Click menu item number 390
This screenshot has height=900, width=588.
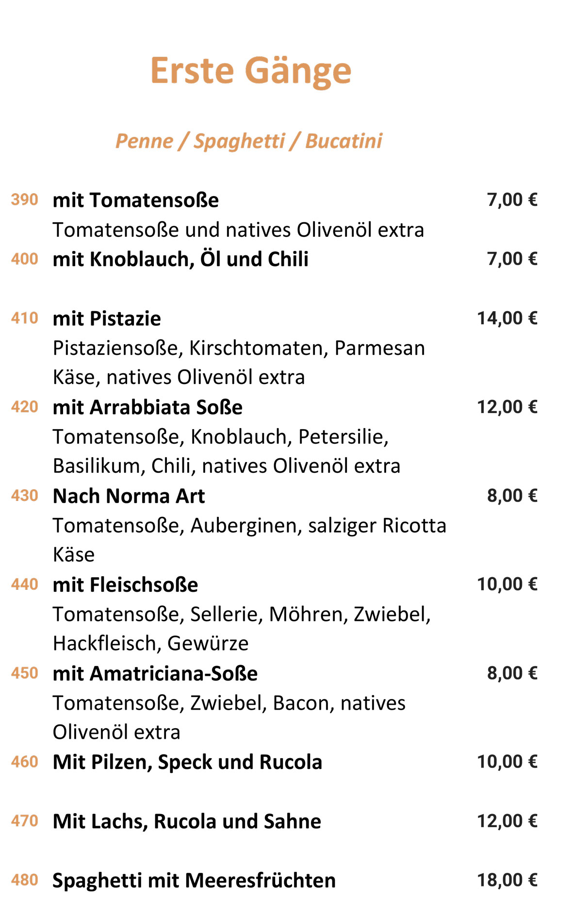click(x=25, y=200)
